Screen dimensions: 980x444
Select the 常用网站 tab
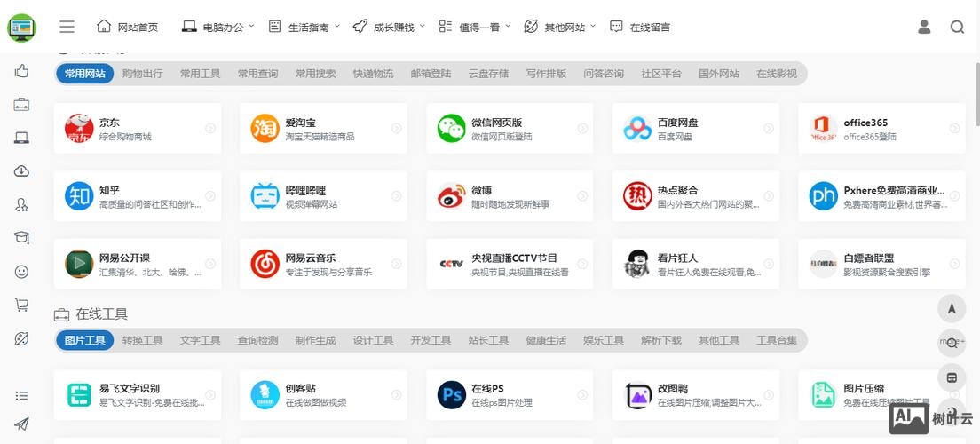click(85, 73)
